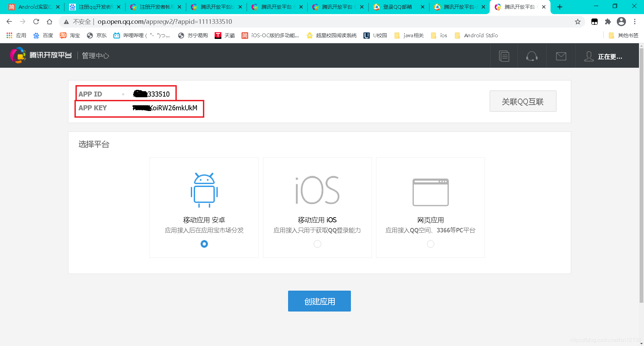This screenshot has height=346, width=644.
Task: Click the 关联QQ互联 button
Action: point(523,101)
